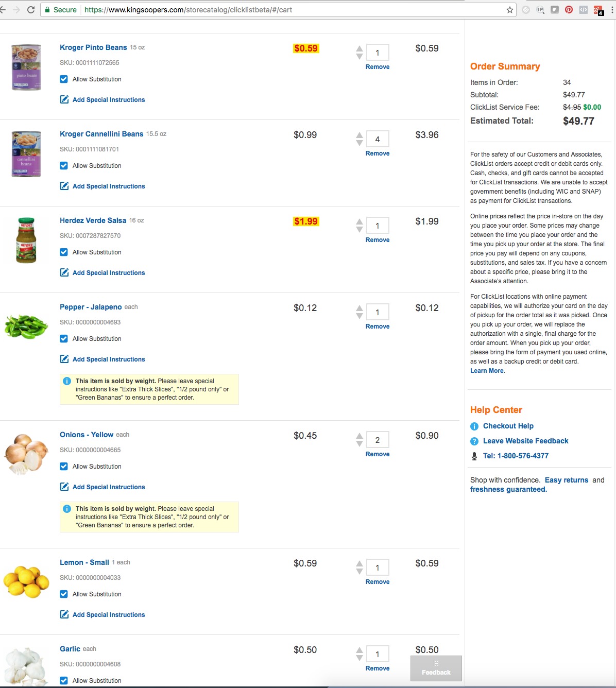Click the Onions - Yellow product thumbnail
616x688 pixels.
[26, 454]
